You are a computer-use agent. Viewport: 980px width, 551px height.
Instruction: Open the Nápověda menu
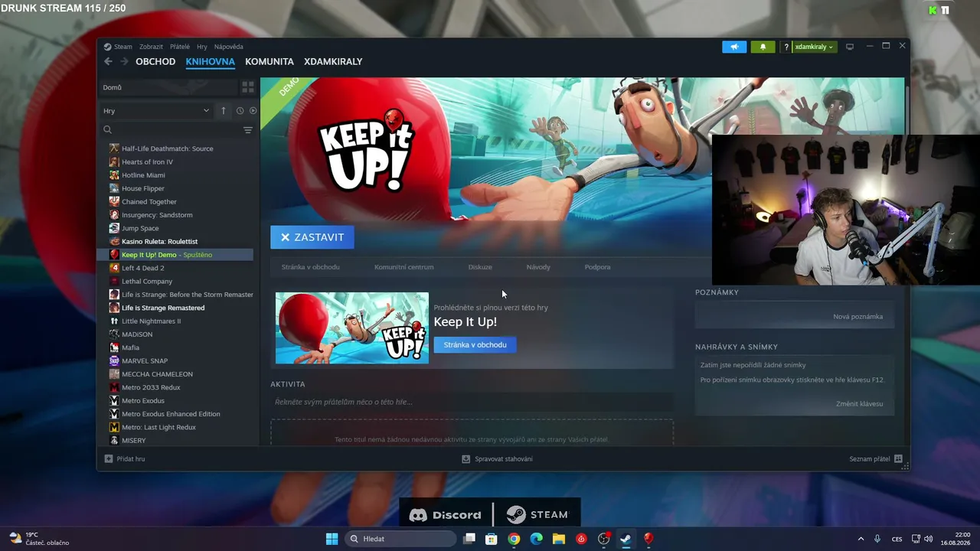pos(229,47)
